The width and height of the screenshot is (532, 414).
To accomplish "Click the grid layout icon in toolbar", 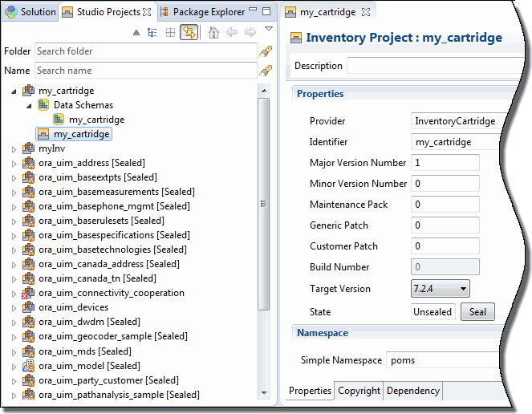I will 170,33.
